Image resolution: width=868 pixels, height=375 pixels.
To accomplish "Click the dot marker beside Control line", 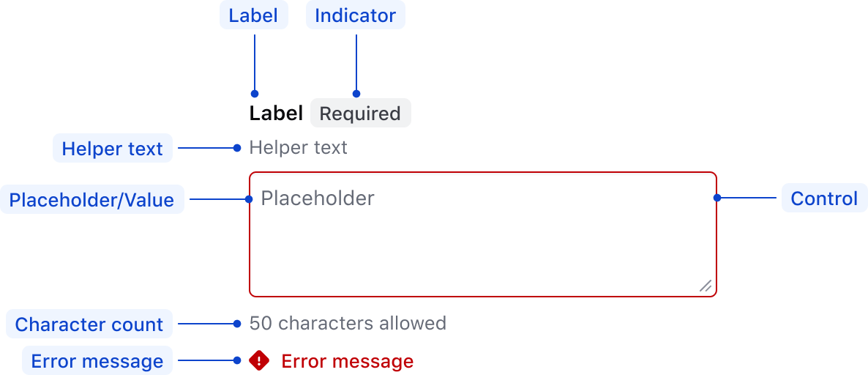I will pyautogui.click(x=717, y=198).
